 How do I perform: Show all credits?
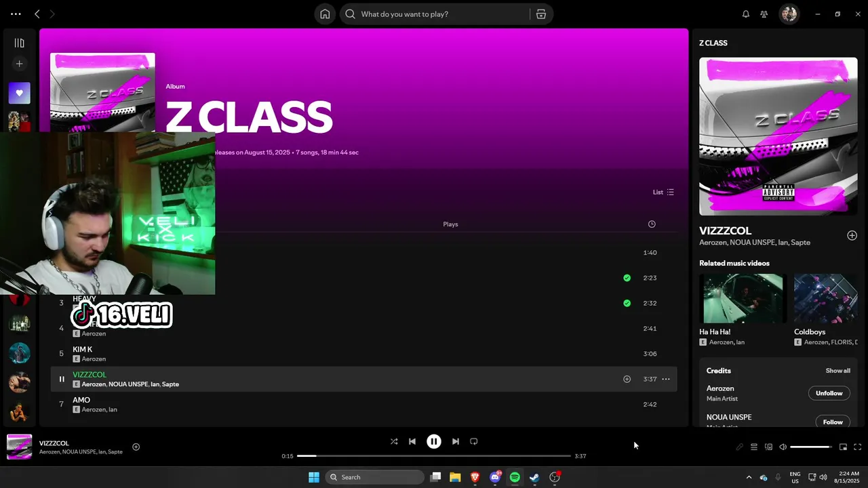click(x=837, y=371)
